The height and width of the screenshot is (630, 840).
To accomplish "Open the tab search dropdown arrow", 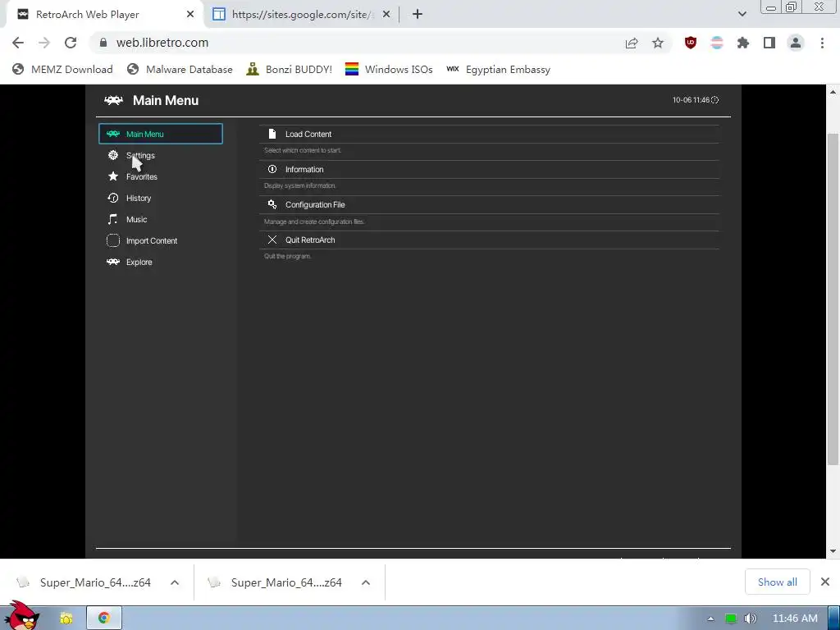I will (742, 14).
